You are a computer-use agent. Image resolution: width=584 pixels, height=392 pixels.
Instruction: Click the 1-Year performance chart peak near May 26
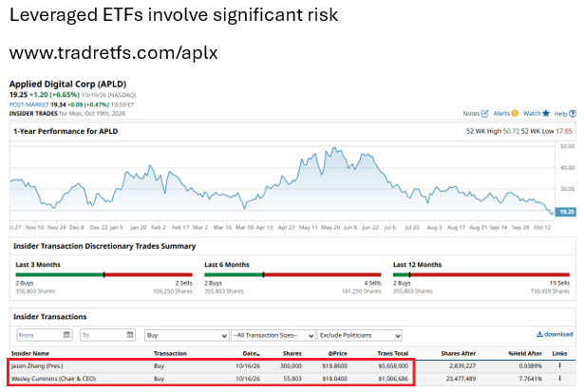click(x=334, y=148)
